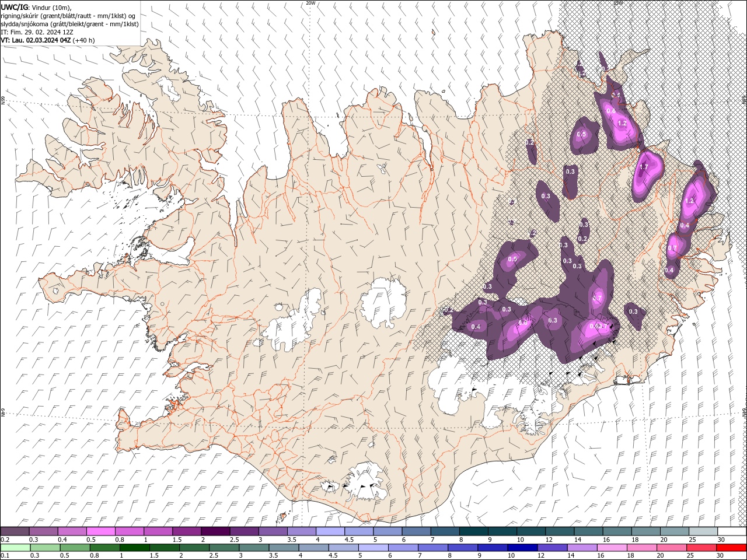Select the white snow swatch at 30
This screenshot has width=747, height=560.
point(731,531)
